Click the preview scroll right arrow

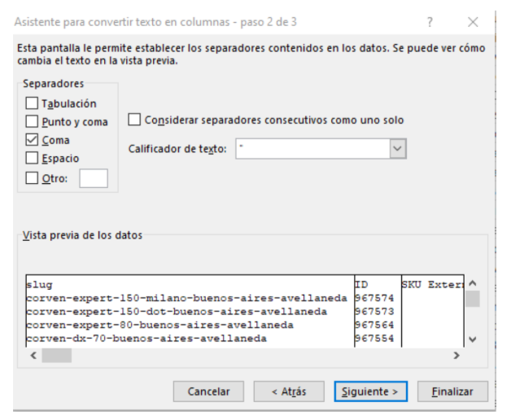456,356
